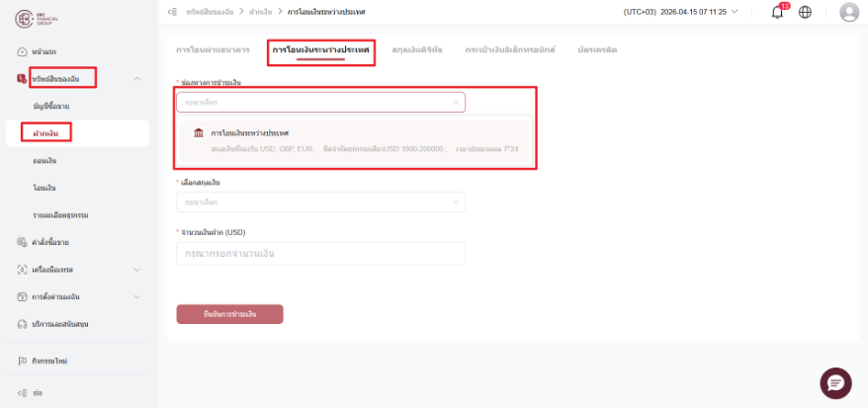
Task: Open Transfer (โอนเงิน) in sidebar
Action: pyautogui.click(x=44, y=188)
